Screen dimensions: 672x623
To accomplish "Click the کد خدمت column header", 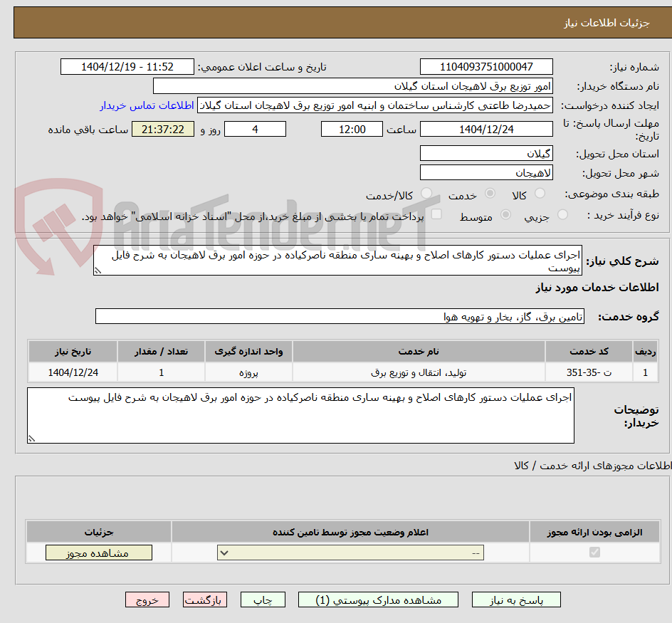I will (589, 352).
